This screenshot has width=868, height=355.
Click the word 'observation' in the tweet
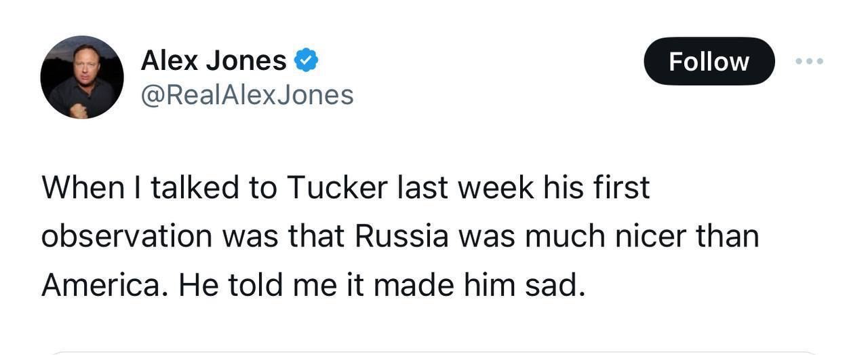click(x=127, y=236)
